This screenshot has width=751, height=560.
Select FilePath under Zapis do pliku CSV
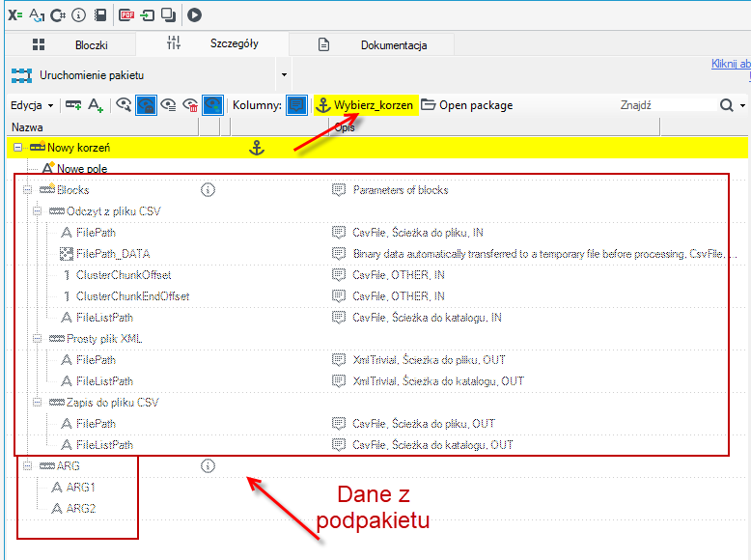click(96, 424)
